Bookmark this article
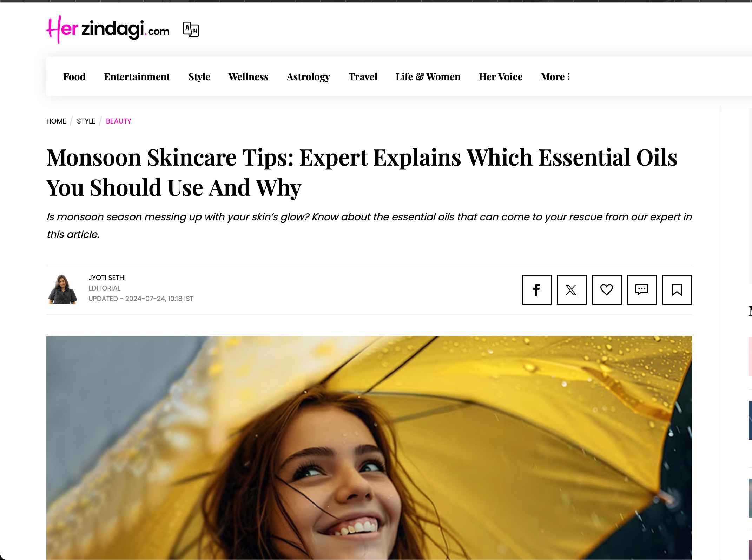This screenshot has height=560, width=752. pos(677,290)
